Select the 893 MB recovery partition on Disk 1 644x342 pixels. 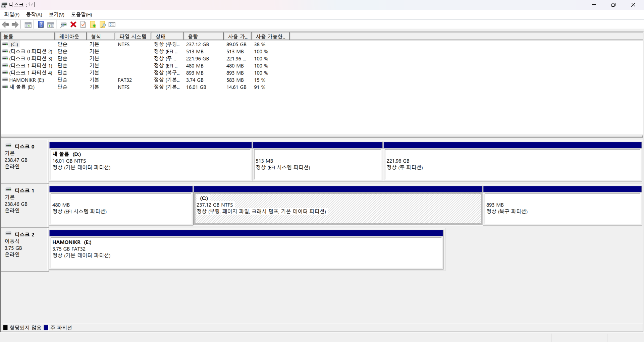562,206
